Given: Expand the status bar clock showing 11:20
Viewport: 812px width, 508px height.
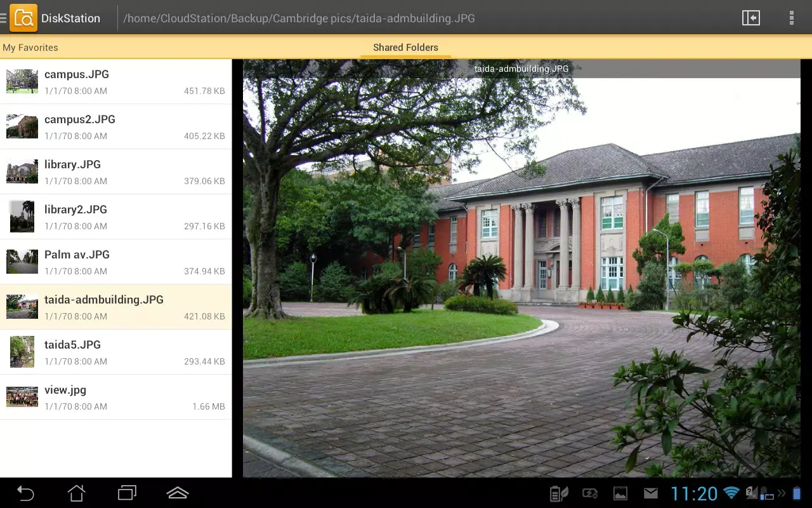Looking at the screenshot, I should (695, 493).
